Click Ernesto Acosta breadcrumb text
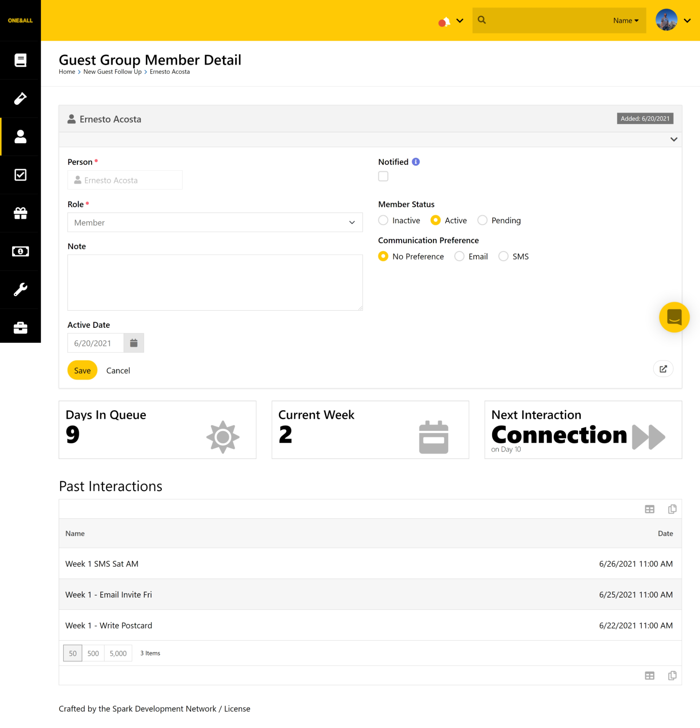The image size is (700, 728). [170, 72]
